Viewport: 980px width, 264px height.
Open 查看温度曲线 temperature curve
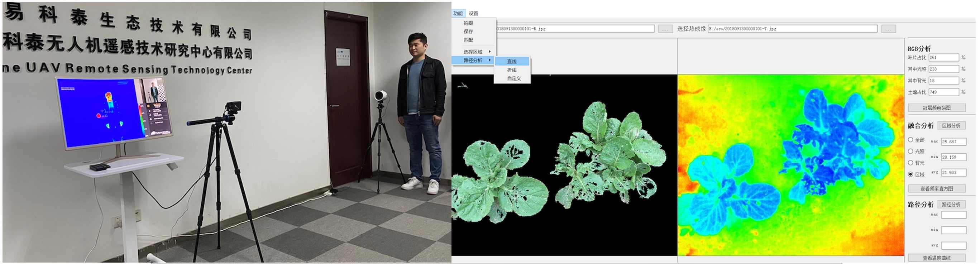coord(937,258)
